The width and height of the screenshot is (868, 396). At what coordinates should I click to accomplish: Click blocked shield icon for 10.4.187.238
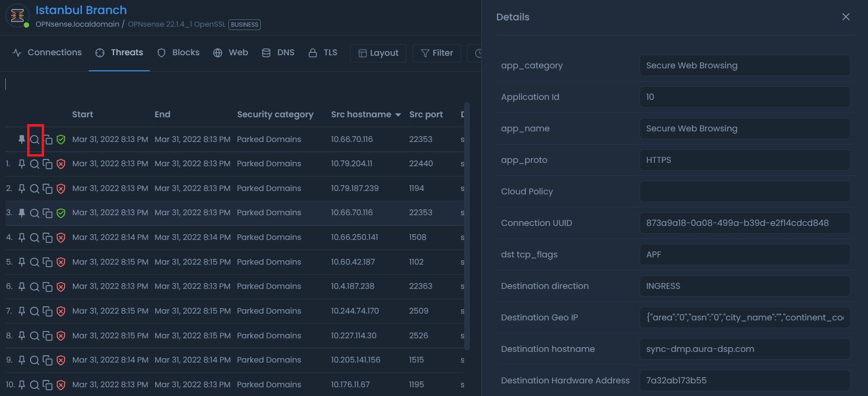coord(61,286)
